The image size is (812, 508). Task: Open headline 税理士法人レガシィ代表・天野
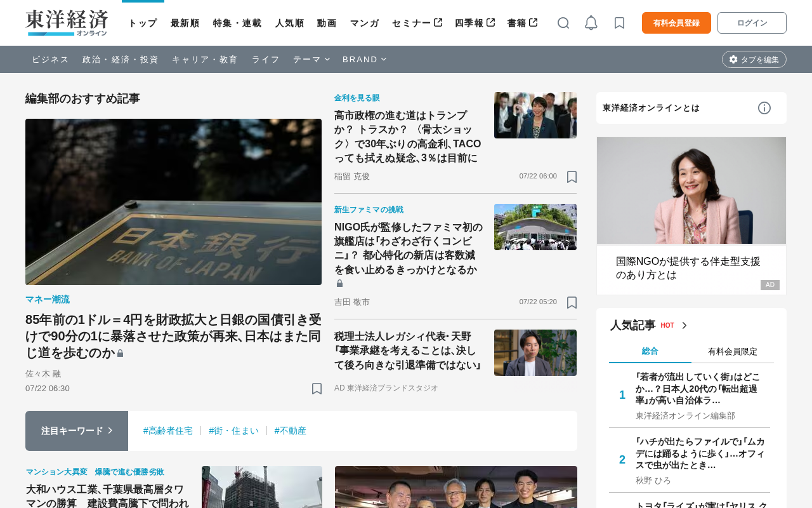[x=408, y=351]
